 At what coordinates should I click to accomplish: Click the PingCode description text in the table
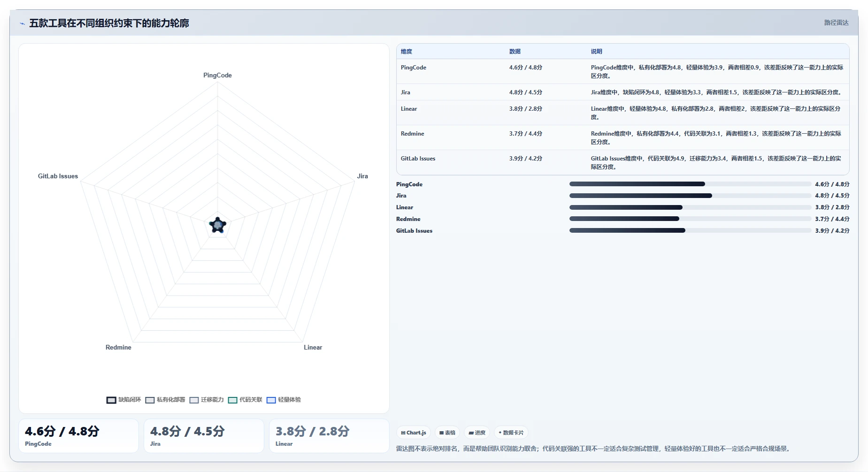(x=717, y=72)
